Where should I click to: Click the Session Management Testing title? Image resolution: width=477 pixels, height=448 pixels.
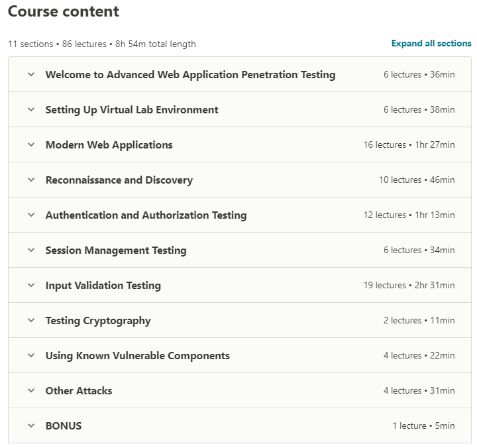[116, 251]
